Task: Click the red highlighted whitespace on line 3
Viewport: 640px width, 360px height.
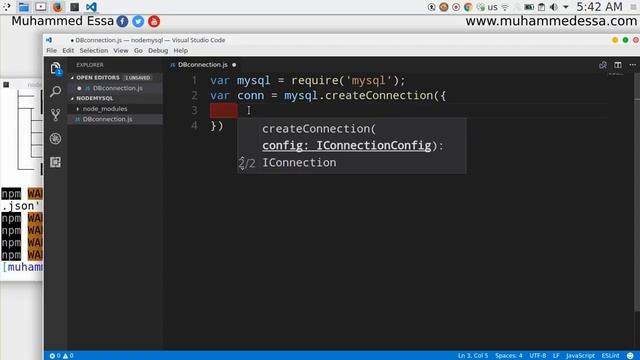Action: pos(224,111)
